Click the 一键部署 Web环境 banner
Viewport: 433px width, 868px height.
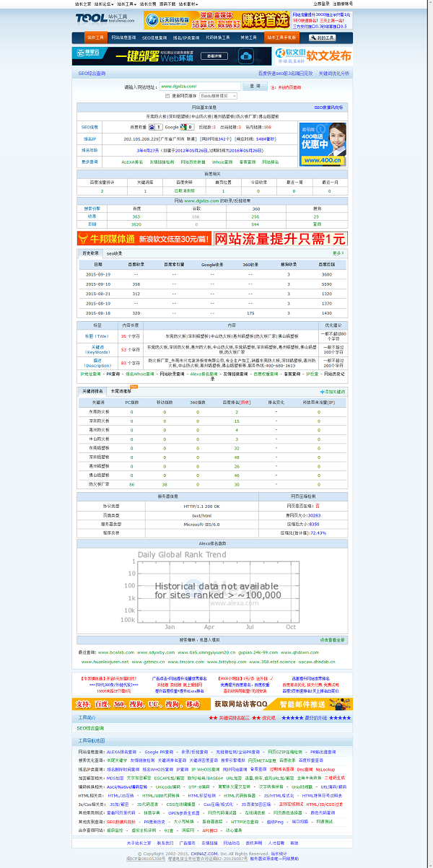[170, 56]
